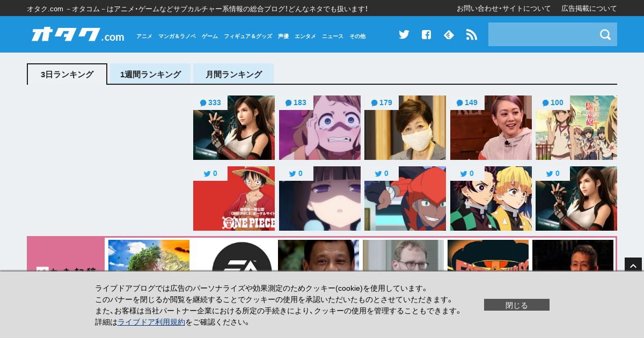The width and height of the screenshot is (644, 338).
Task: Switch to 1週間ランキング tab
Action: (x=150, y=74)
